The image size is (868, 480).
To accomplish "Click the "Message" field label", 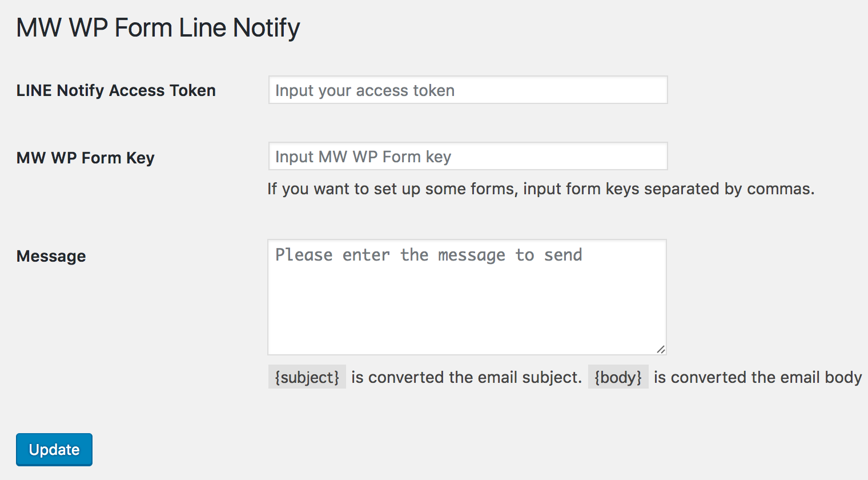I will coord(51,256).
